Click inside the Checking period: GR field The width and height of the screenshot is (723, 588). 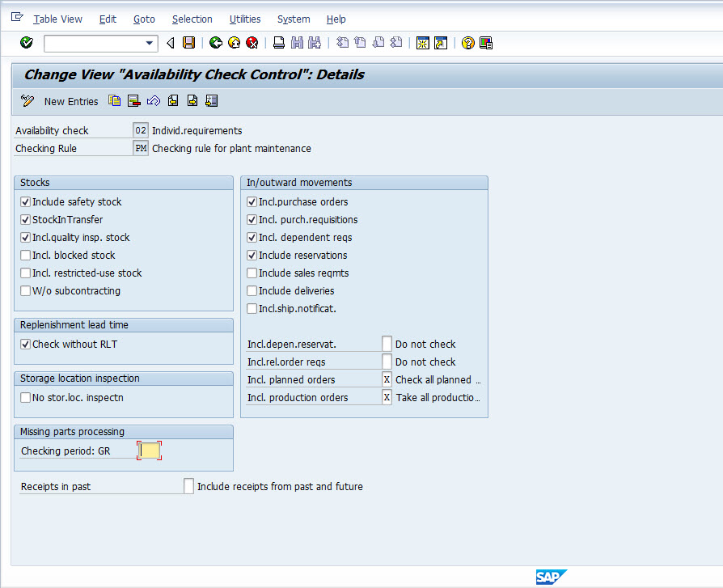[149, 450]
